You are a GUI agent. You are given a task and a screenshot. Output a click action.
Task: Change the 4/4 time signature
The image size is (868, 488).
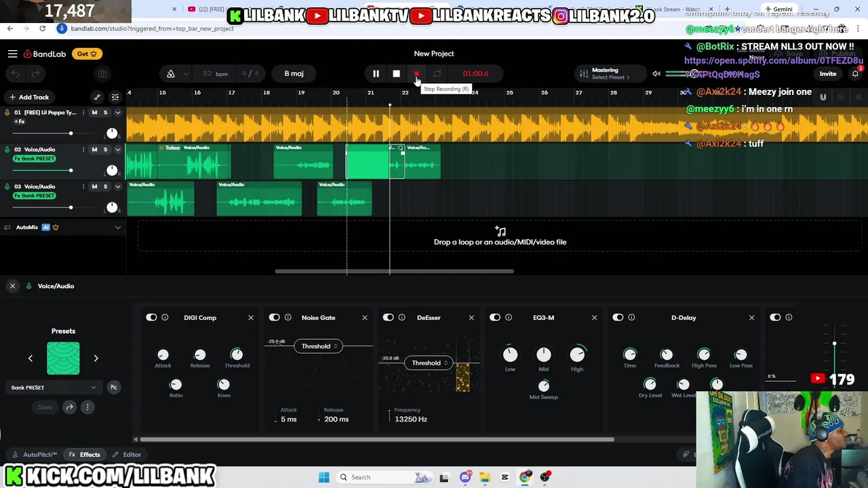point(250,73)
